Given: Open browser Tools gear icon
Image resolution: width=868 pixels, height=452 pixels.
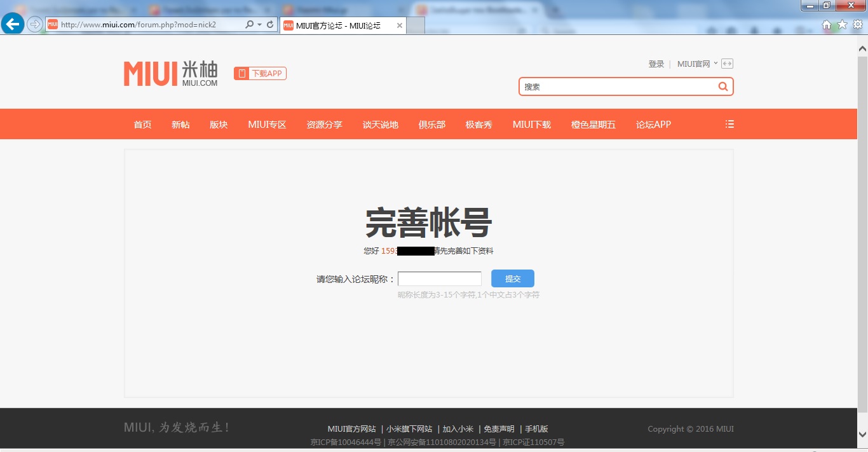Looking at the screenshot, I should (858, 24).
